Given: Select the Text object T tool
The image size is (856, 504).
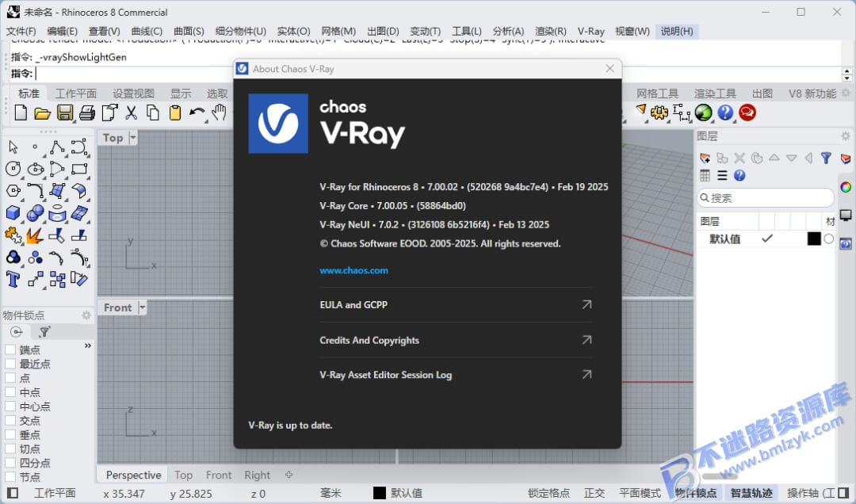Looking at the screenshot, I should click(13, 280).
